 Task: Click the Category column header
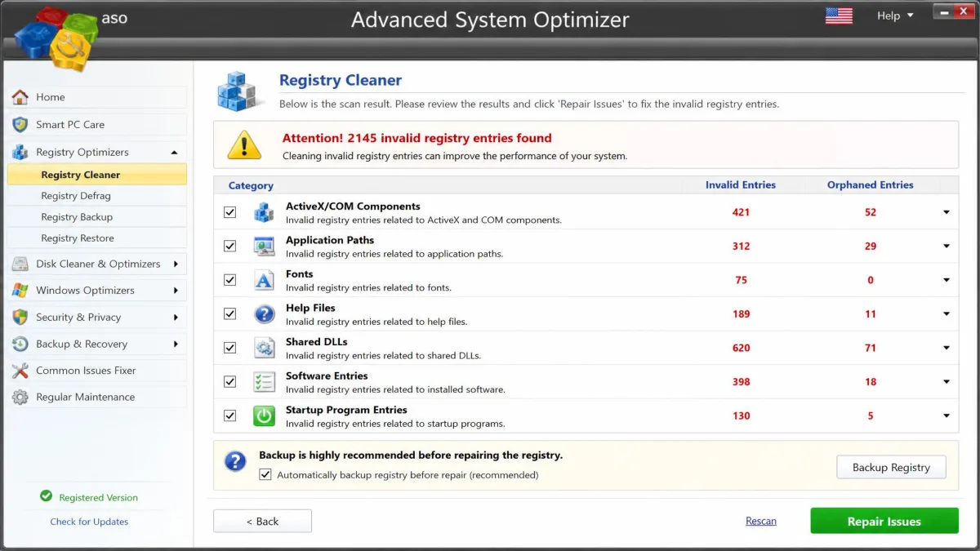coord(251,186)
